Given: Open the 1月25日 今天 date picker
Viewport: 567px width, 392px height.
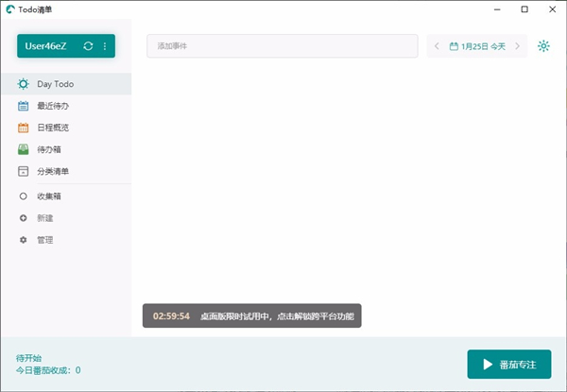Looking at the screenshot, I should pyautogui.click(x=477, y=45).
